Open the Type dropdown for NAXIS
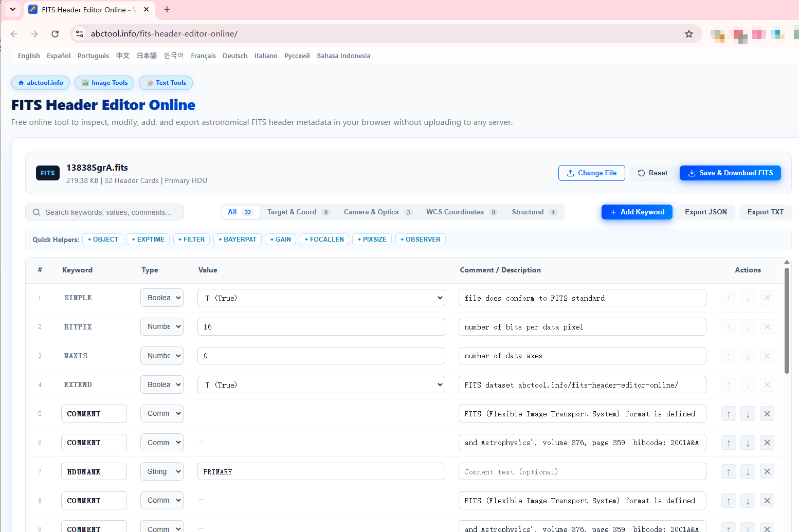Image resolution: width=799 pixels, height=532 pixels. 162,356
